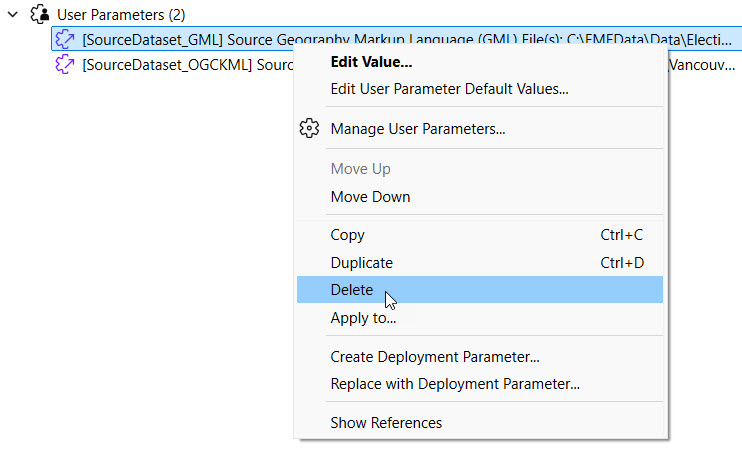Image resolution: width=742 pixels, height=449 pixels.
Task: Select Copy from the context menu
Action: tap(347, 235)
